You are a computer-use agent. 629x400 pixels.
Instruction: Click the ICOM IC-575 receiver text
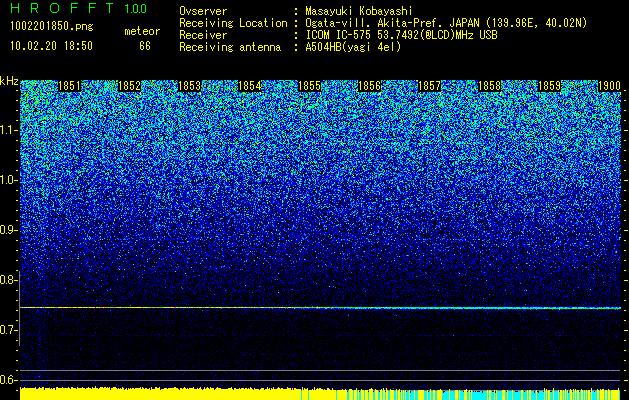pyautogui.click(x=401, y=35)
